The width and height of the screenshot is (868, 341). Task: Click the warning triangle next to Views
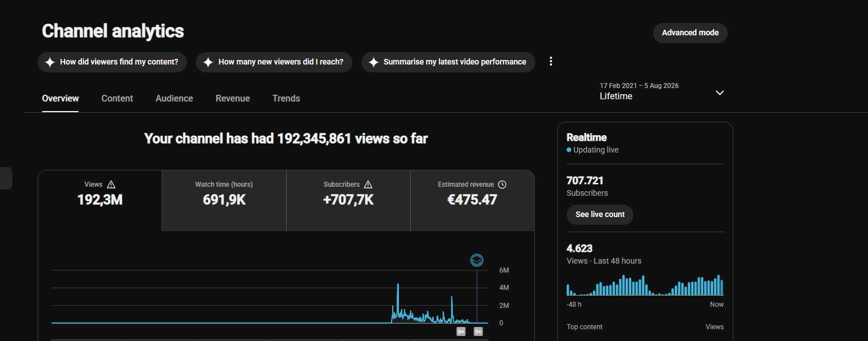tap(111, 185)
